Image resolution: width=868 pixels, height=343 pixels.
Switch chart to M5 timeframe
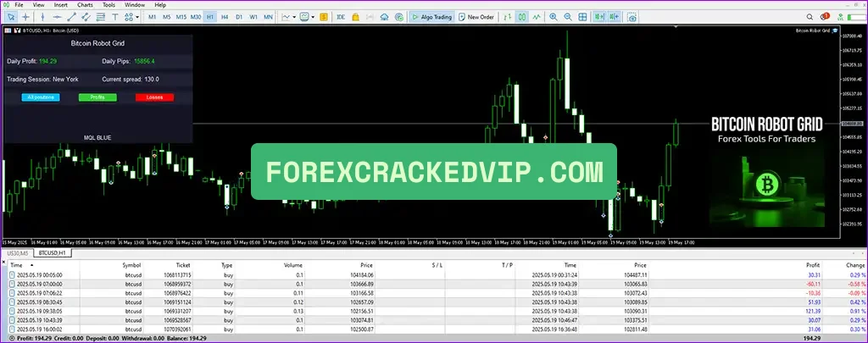[167, 17]
